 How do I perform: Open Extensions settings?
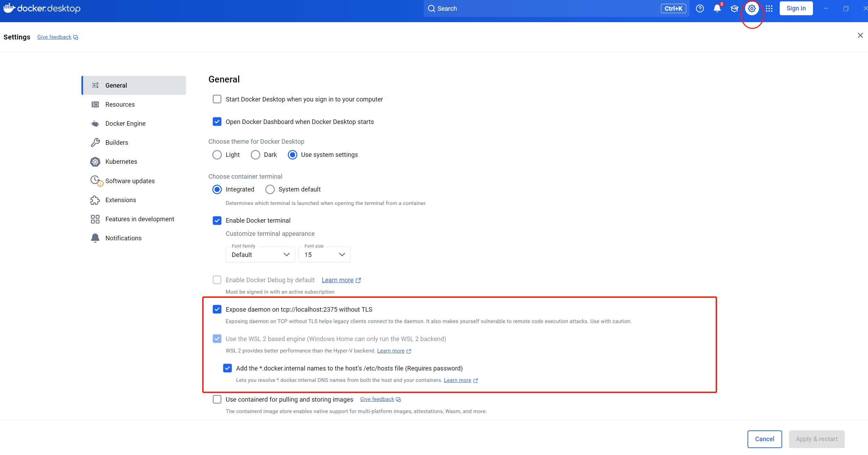[134, 200]
